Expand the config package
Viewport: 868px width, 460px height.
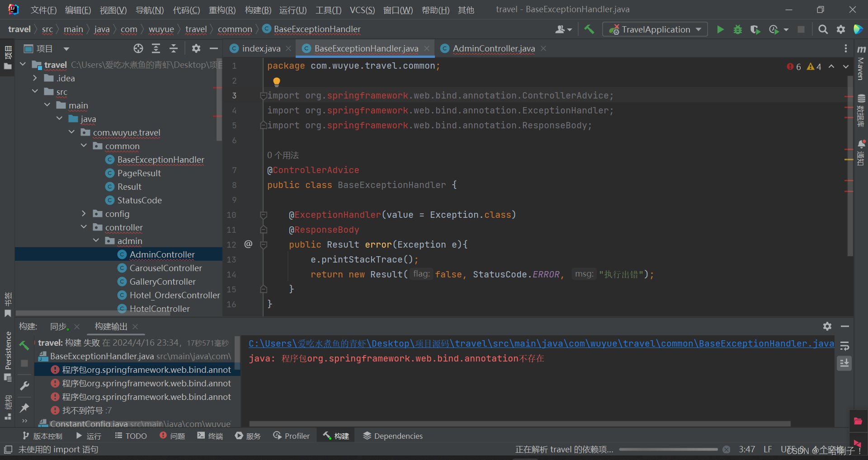click(84, 214)
